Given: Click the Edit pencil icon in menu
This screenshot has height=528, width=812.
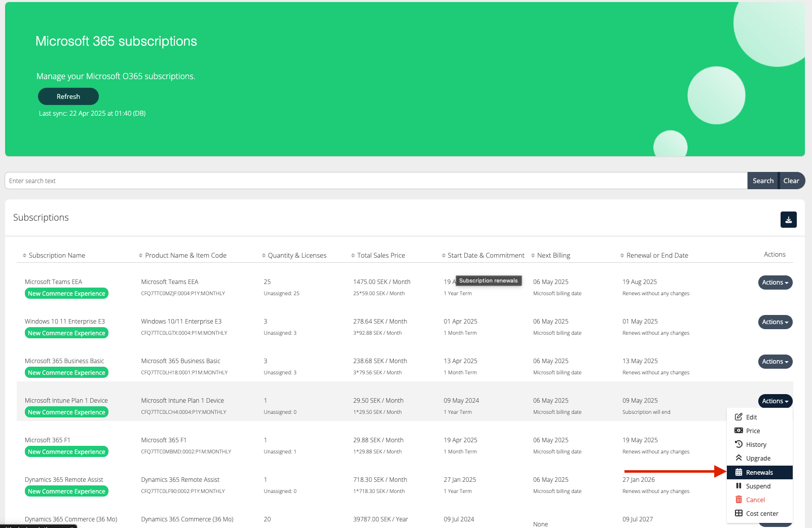Looking at the screenshot, I should coord(739,417).
